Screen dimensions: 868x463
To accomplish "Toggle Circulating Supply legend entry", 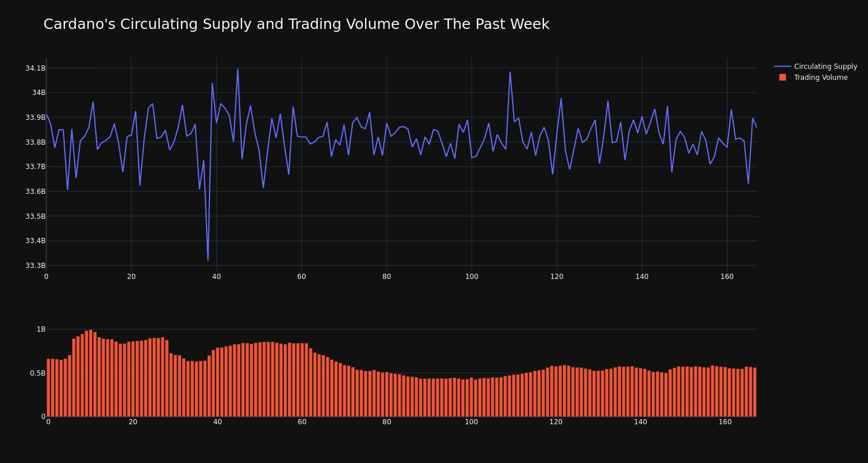I will coord(815,67).
